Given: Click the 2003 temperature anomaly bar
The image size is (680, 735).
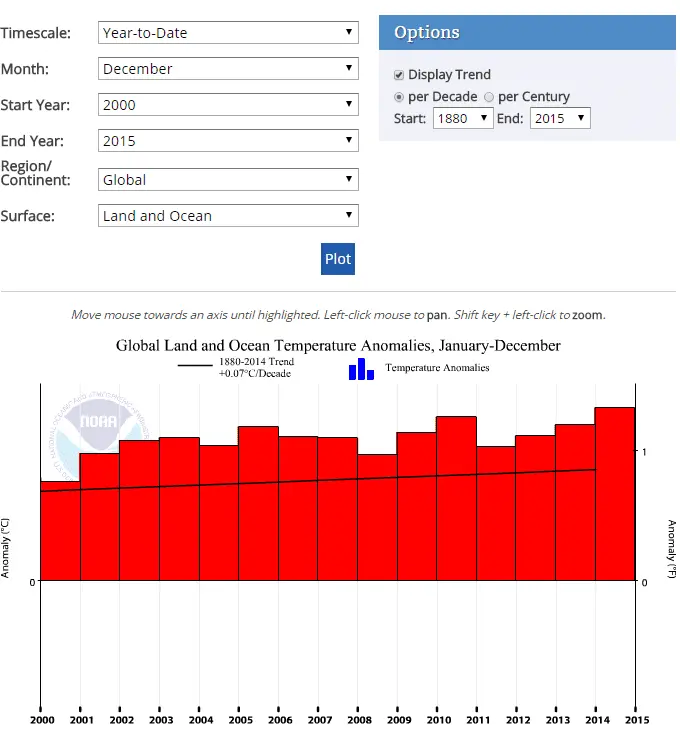Looking at the screenshot, I should [179, 509].
